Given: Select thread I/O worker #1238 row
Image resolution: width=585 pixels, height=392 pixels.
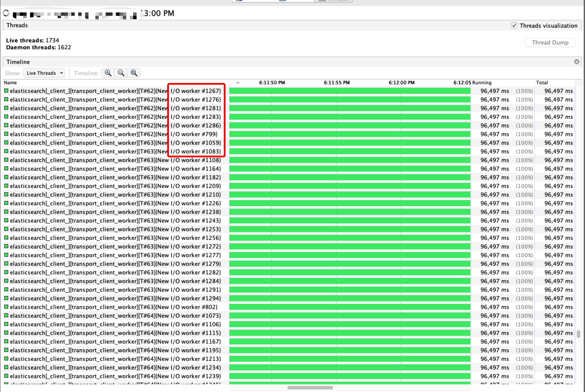Looking at the screenshot, I should (289, 212).
